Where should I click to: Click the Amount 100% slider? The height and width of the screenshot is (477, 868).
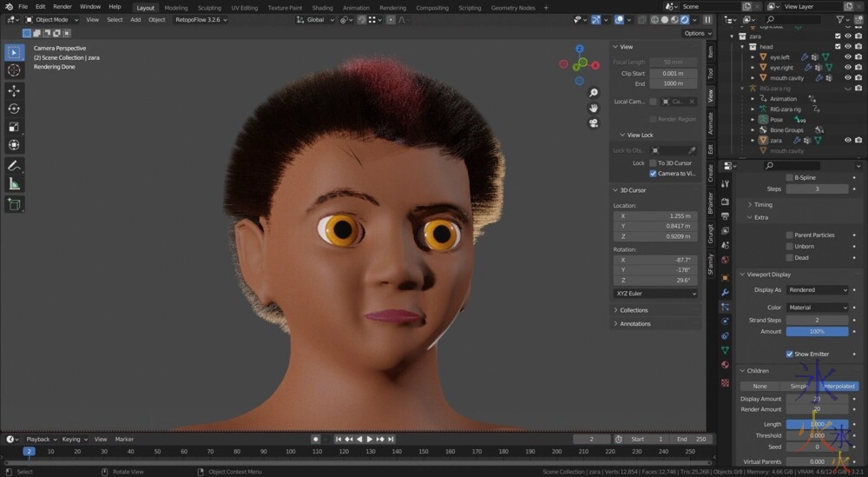tap(817, 331)
